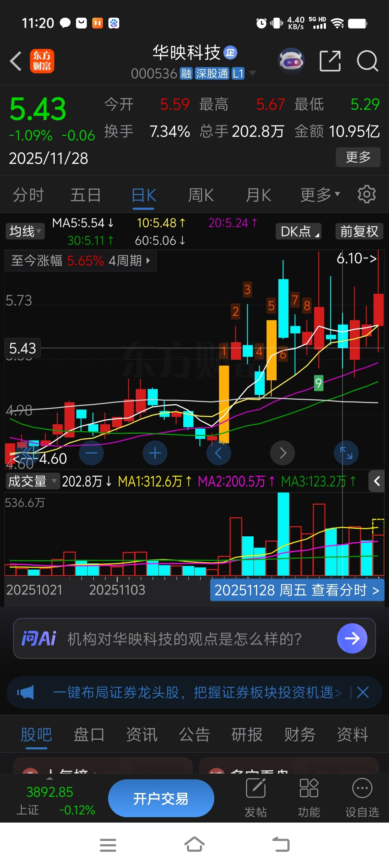Switch to 分时 tab

(x=28, y=195)
